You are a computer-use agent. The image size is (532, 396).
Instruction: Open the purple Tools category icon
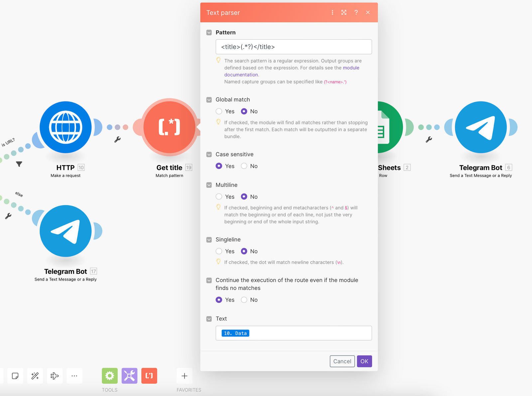click(129, 376)
